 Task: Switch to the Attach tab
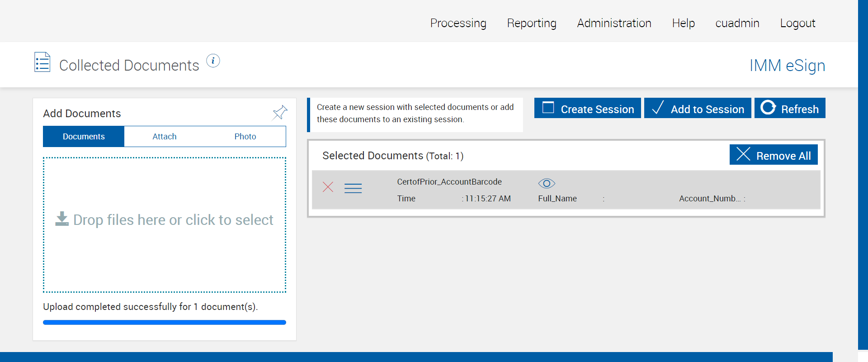tap(165, 137)
